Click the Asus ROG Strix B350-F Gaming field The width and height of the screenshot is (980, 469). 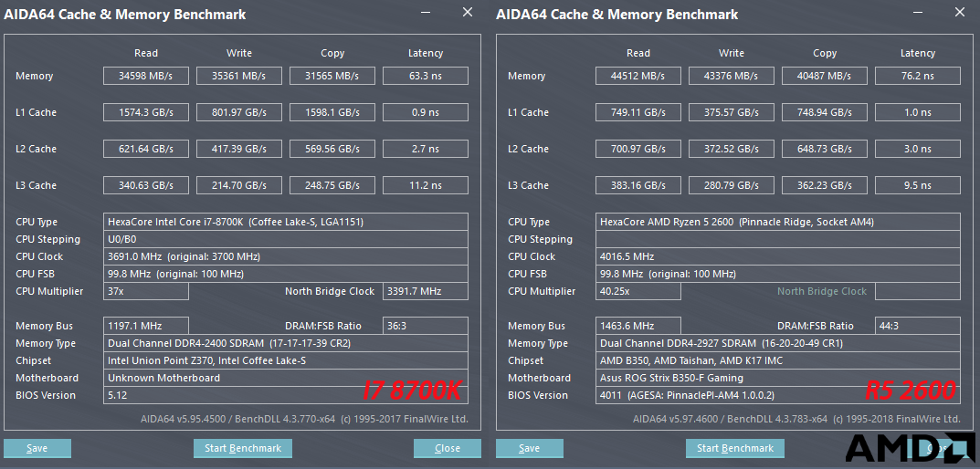[778, 378]
